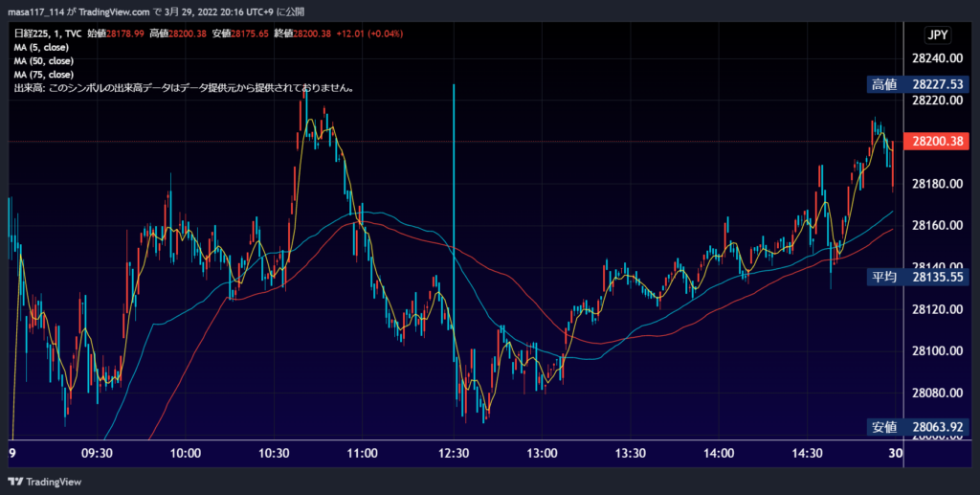Click the JPY currency badge
The width and height of the screenshot is (980, 495).
(938, 35)
